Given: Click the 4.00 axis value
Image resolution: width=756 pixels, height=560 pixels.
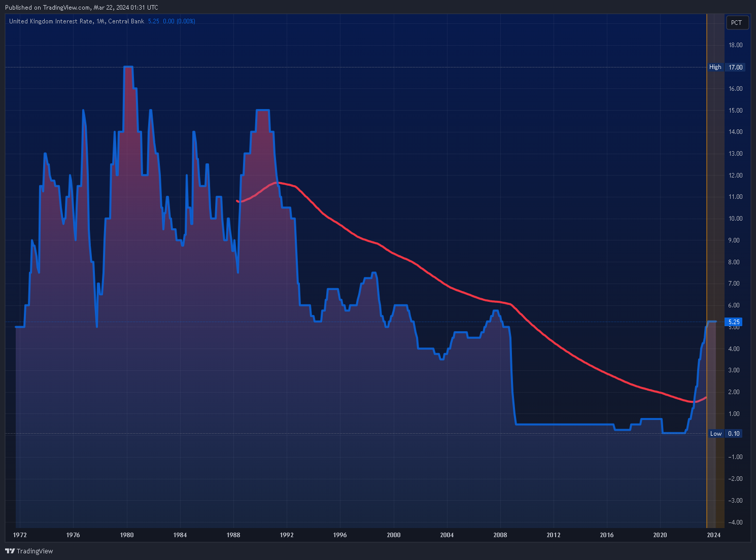Looking at the screenshot, I should 734,349.
